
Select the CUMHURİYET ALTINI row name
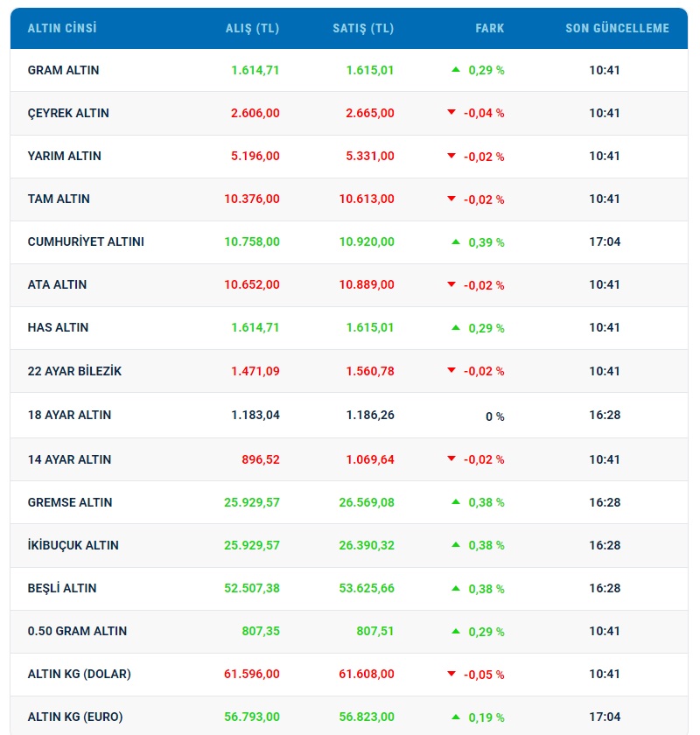pyautogui.click(x=86, y=241)
